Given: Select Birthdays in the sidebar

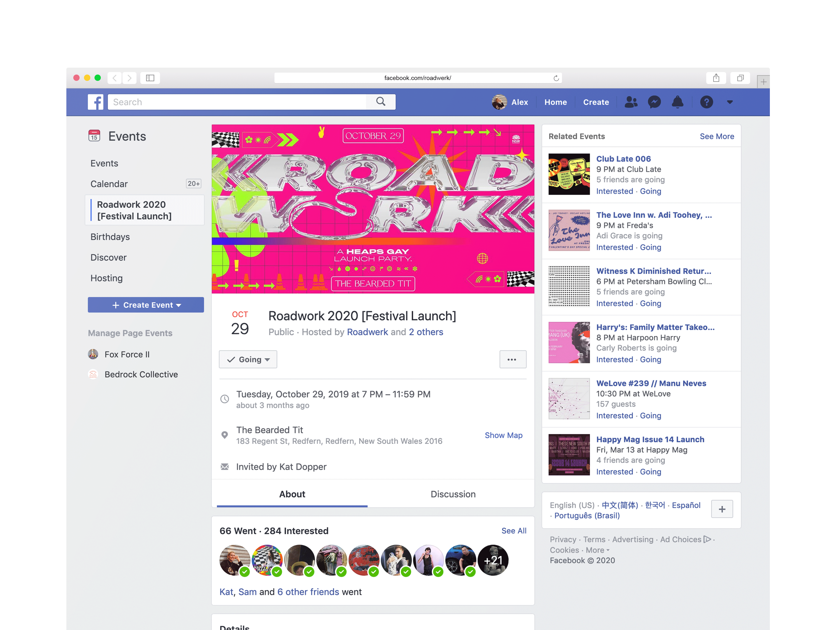Looking at the screenshot, I should pos(110,237).
